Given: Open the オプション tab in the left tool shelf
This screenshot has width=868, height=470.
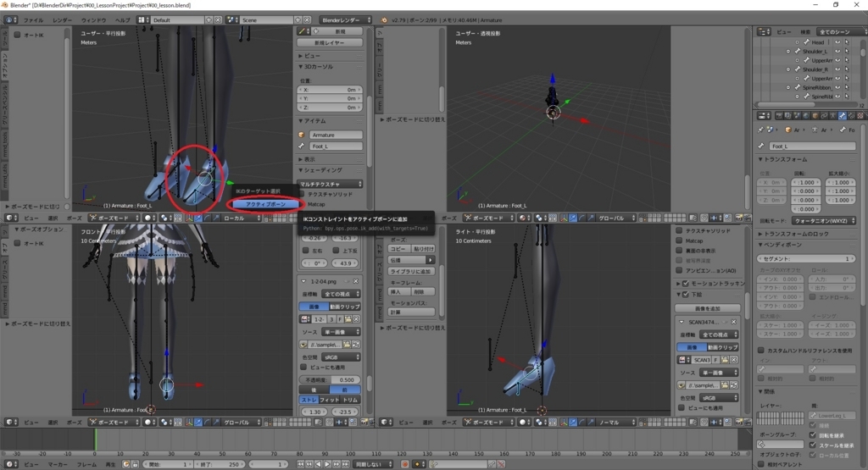Looking at the screenshot, I should pos(5,67).
